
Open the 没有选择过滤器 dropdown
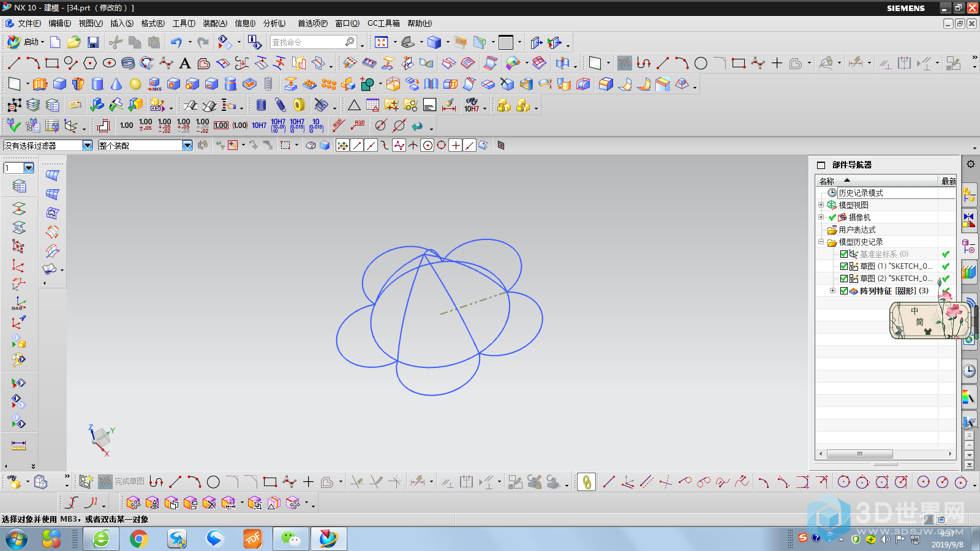point(88,145)
